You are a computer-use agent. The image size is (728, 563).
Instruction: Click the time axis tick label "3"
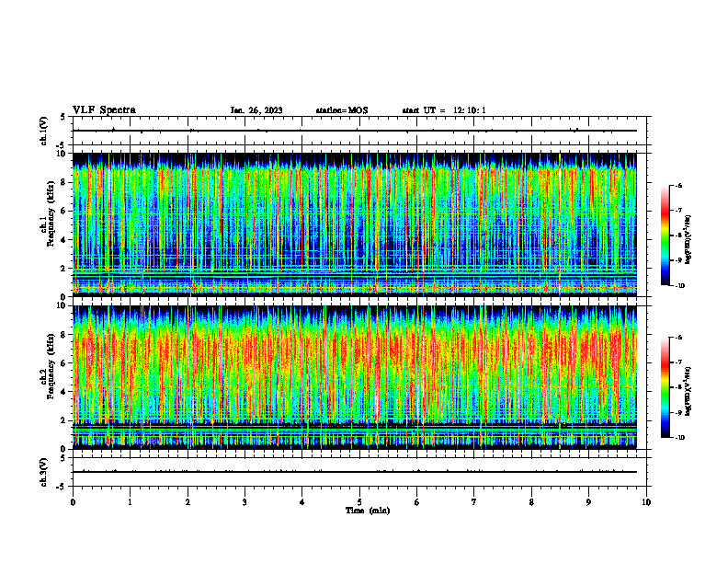pos(245,502)
